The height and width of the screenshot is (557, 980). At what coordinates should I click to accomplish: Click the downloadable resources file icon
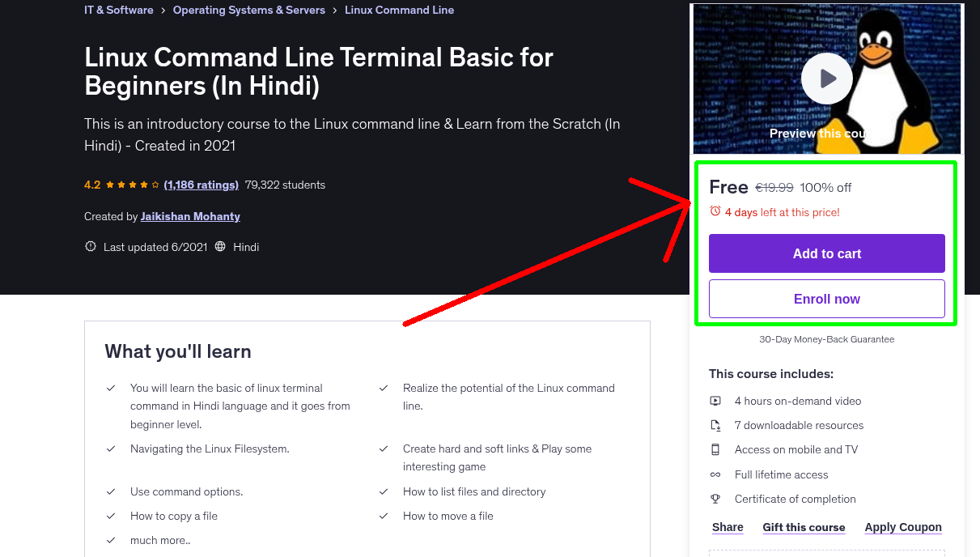715,425
